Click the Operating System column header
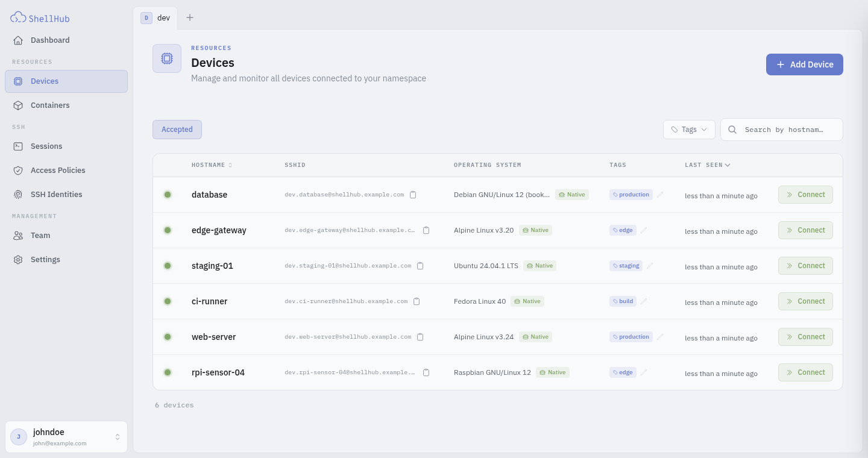This screenshot has width=868, height=458. pos(487,165)
